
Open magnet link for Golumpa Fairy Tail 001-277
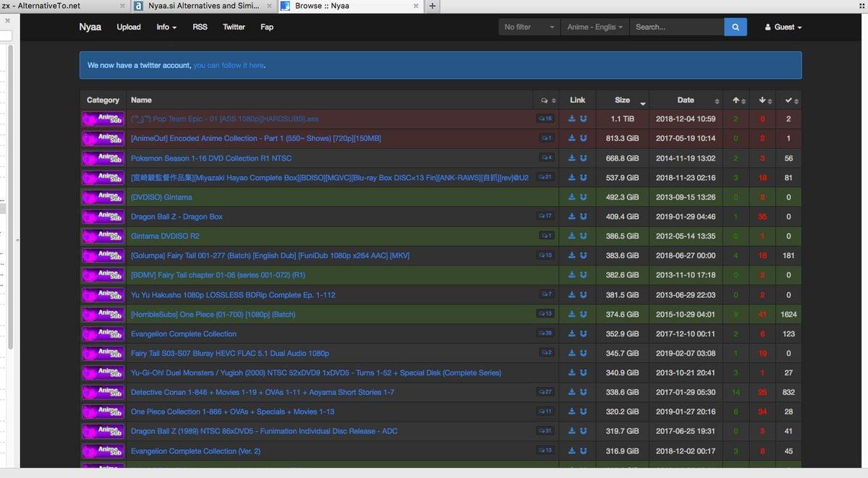(x=583, y=255)
